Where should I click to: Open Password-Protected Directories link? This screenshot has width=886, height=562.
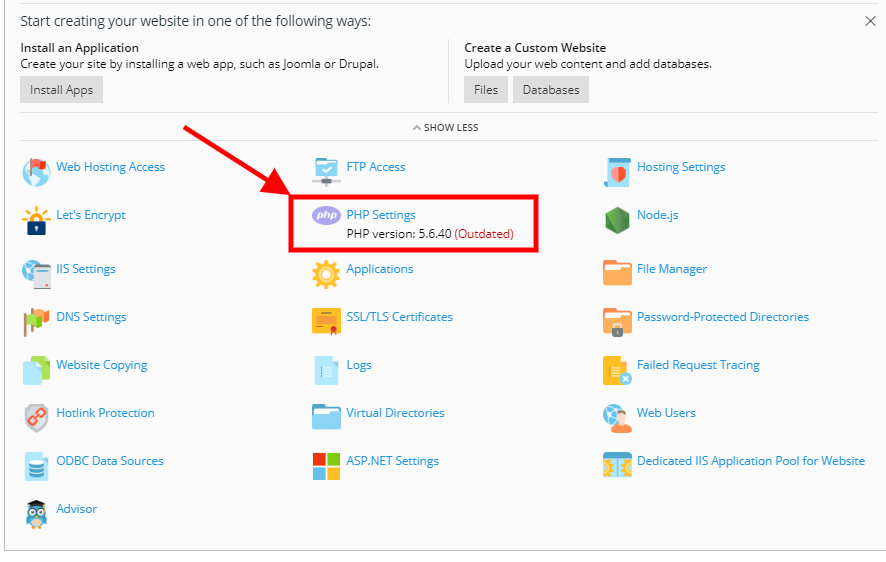pyautogui.click(x=723, y=317)
